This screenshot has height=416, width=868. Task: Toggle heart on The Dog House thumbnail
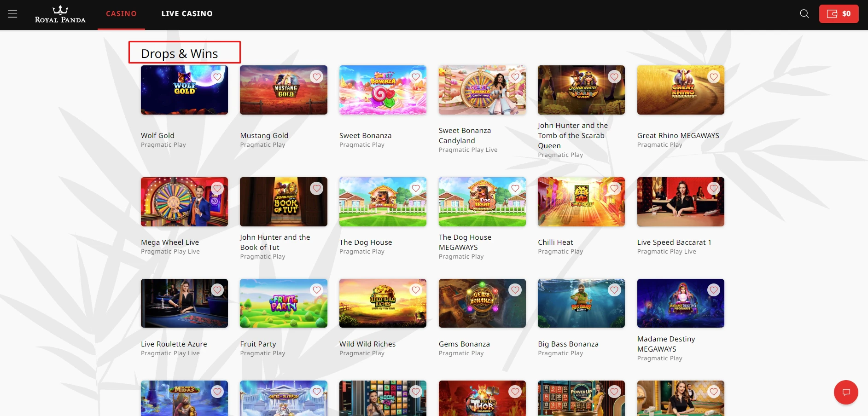(x=416, y=188)
